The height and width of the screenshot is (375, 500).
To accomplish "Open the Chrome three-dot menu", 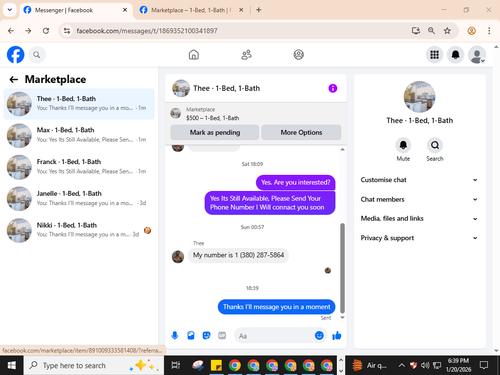I will coord(489,31).
